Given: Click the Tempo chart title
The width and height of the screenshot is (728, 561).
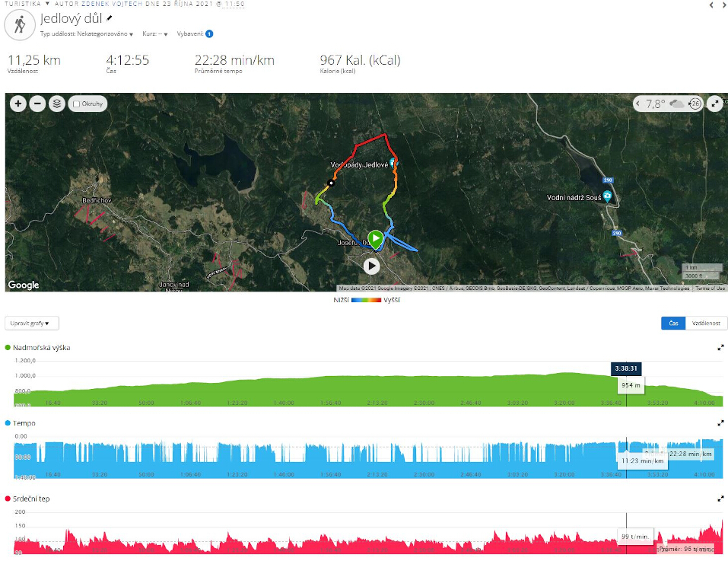Looking at the screenshot, I should coord(24,423).
